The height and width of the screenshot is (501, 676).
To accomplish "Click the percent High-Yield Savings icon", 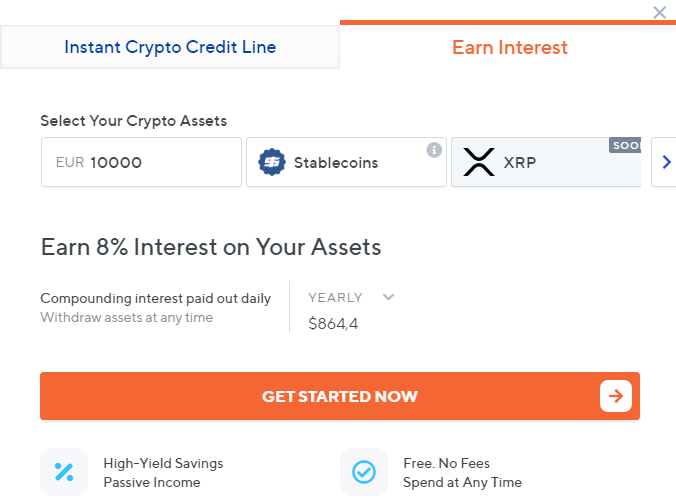I will pos(64,472).
